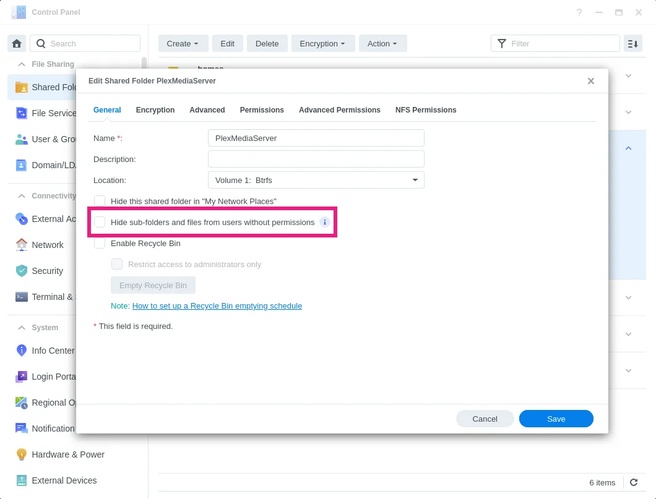
Task: Open Domain/LDAP sidebar icon
Action: point(21,165)
